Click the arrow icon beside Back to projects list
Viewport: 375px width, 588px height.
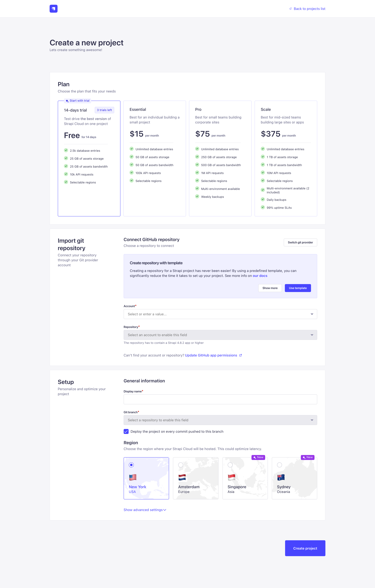tap(290, 9)
